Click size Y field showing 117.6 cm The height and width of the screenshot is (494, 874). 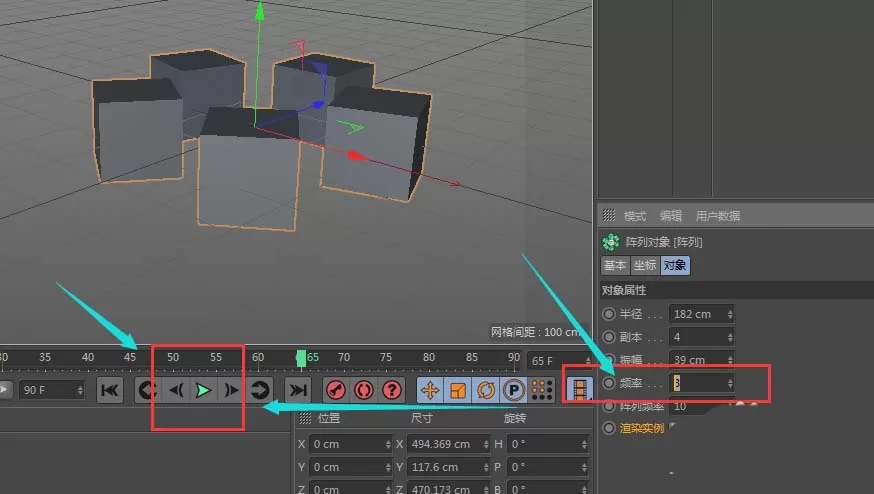coord(448,467)
